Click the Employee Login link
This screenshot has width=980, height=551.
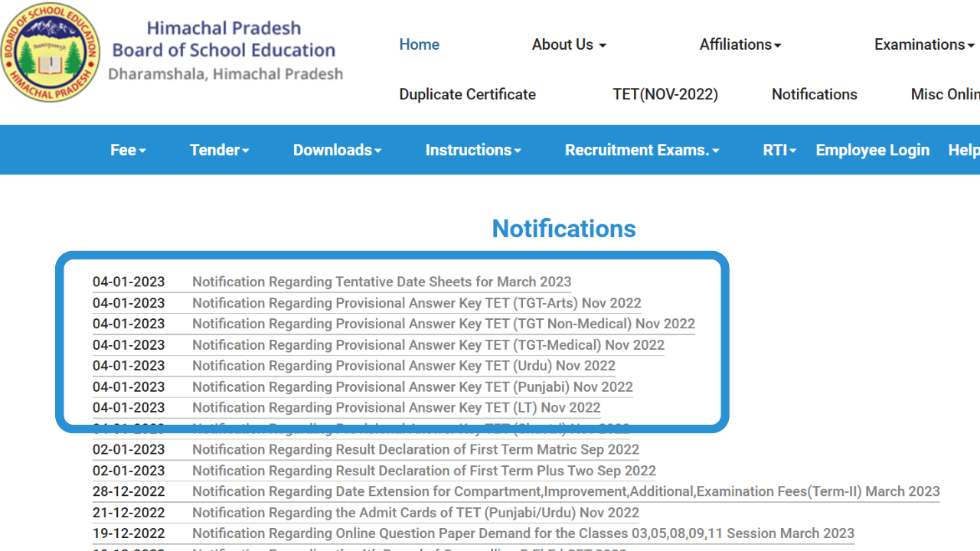point(872,150)
